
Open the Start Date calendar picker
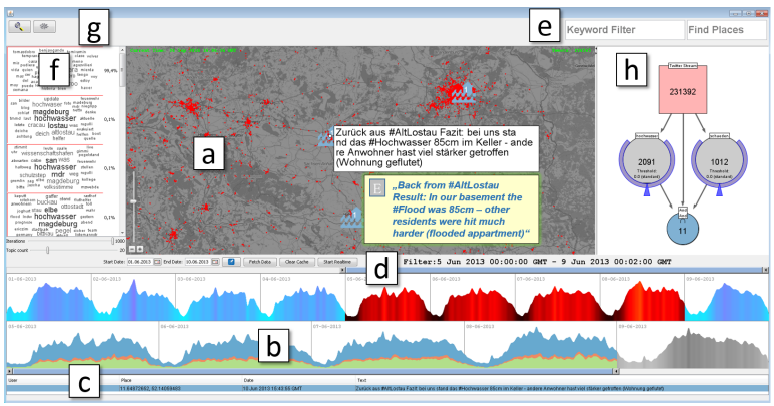coord(157,262)
